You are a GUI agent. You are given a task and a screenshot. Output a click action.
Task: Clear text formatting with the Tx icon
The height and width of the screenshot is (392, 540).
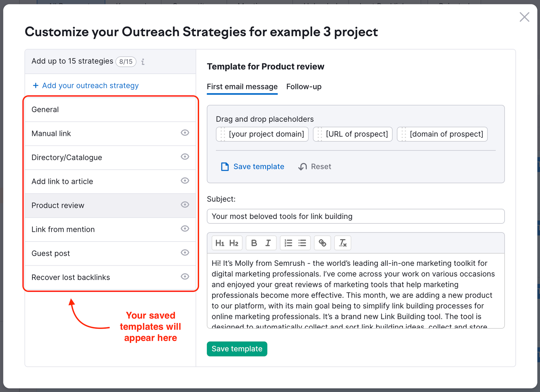click(343, 243)
